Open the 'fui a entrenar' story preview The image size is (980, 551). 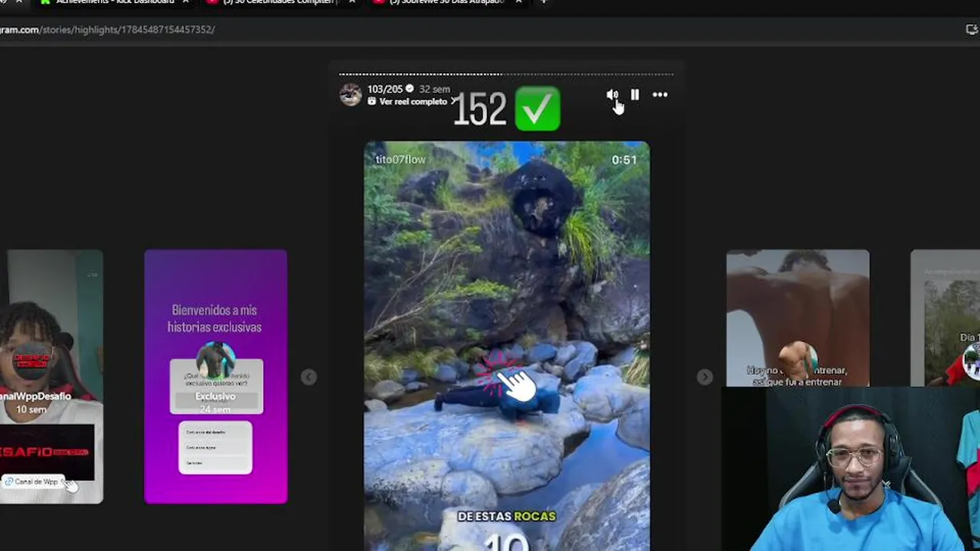pyautogui.click(x=798, y=318)
